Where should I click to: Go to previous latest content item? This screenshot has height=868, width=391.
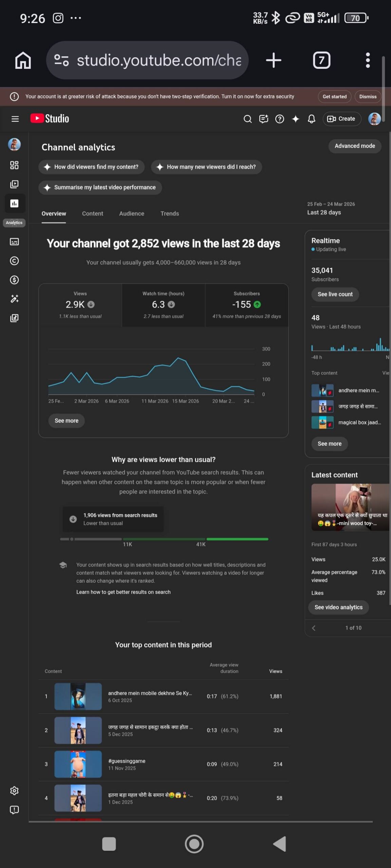tap(314, 628)
